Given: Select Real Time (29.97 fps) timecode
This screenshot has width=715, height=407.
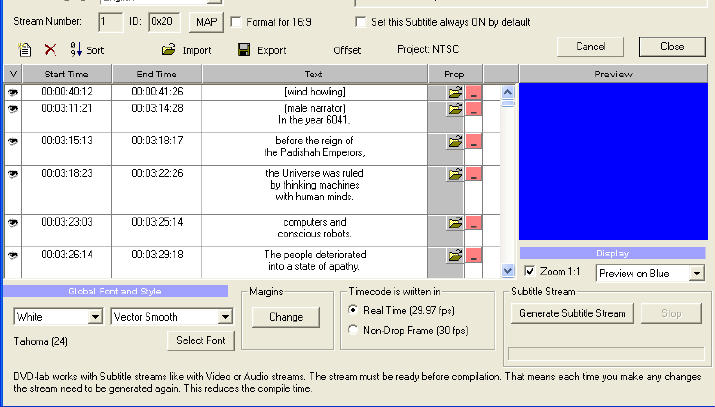Looking at the screenshot, I should pos(352,310).
